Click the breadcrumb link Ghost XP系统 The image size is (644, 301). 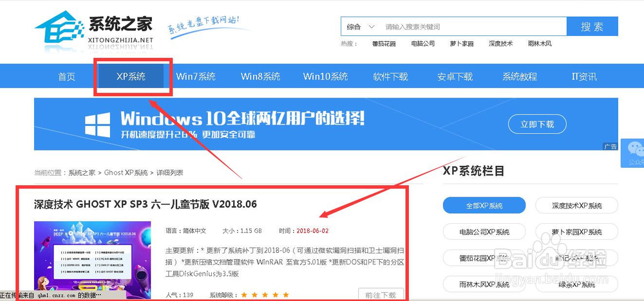126,172
